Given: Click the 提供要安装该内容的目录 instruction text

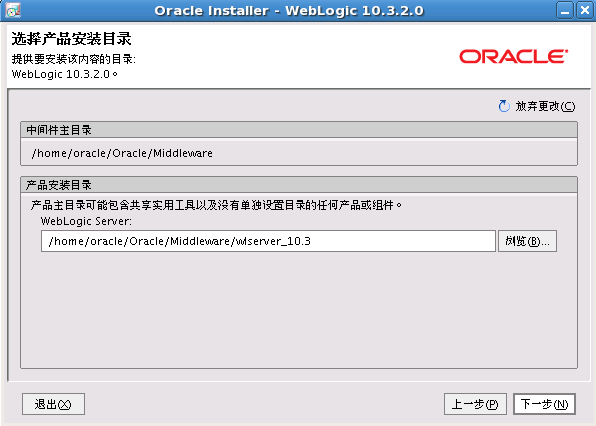Looking at the screenshot, I should point(74,59).
